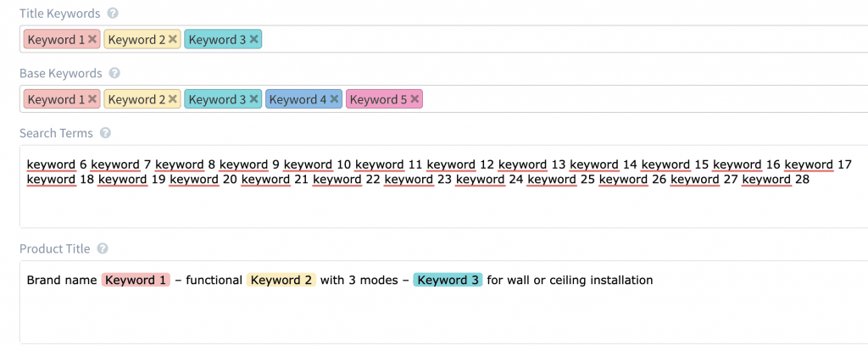Remove Keyword 1 from Base Keywords

[92, 99]
